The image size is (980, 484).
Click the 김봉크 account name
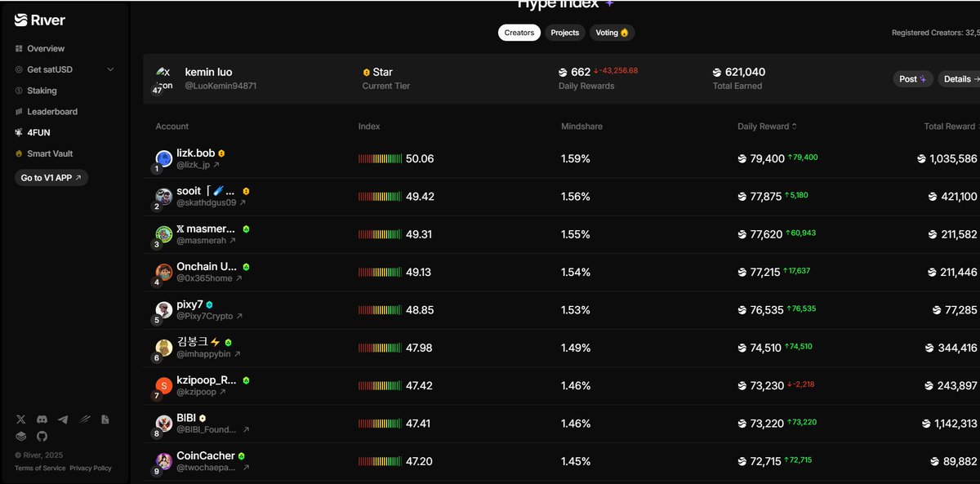192,342
